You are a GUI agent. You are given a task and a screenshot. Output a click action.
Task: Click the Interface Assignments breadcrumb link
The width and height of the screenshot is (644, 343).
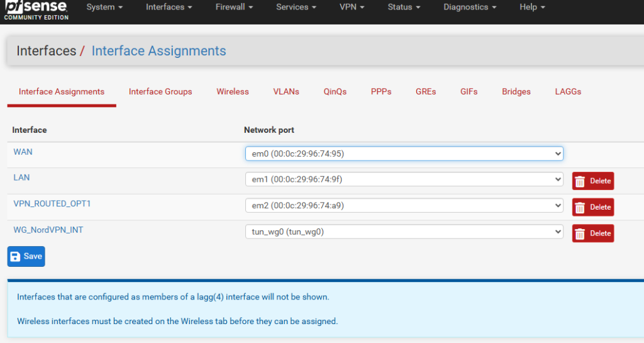tap(158, 52)
